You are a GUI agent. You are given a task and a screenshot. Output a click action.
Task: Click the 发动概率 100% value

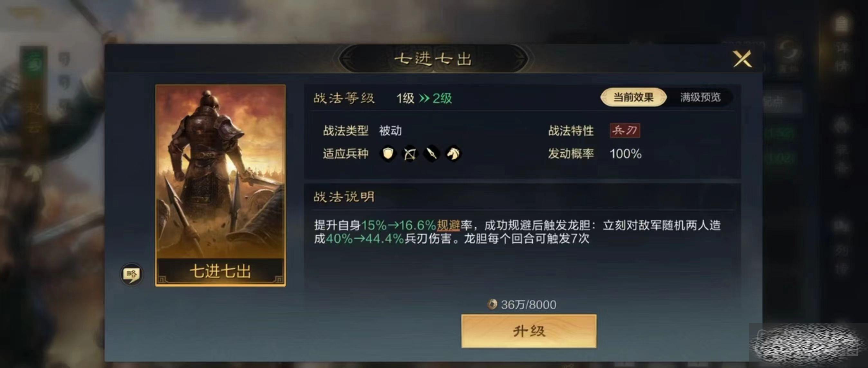[625, 154]
